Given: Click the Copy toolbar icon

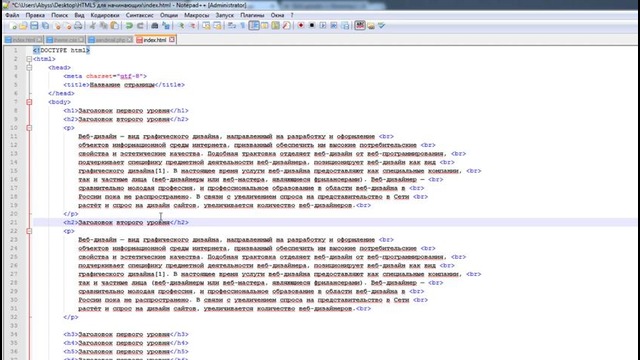Looking at the screenshot, I should 104,26.
